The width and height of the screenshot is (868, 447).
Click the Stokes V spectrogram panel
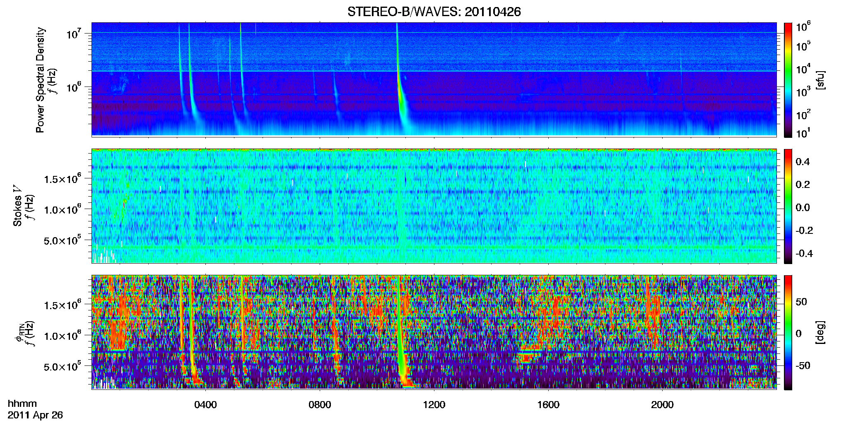coord(434,206)
